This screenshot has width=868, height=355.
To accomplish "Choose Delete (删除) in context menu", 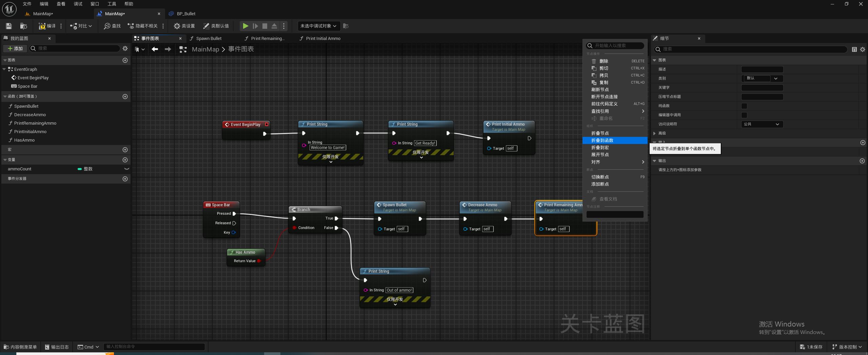I will pyautogui.click(x=615, y=61).
